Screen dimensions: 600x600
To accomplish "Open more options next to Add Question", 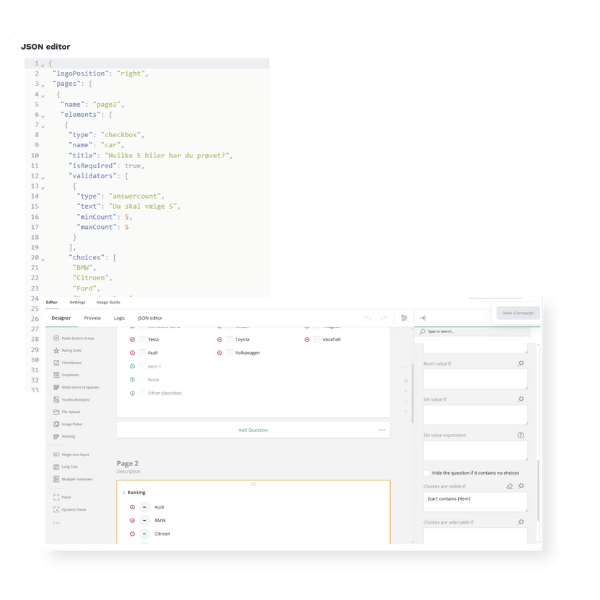I will pyautogui.click(x=382, y=430).
